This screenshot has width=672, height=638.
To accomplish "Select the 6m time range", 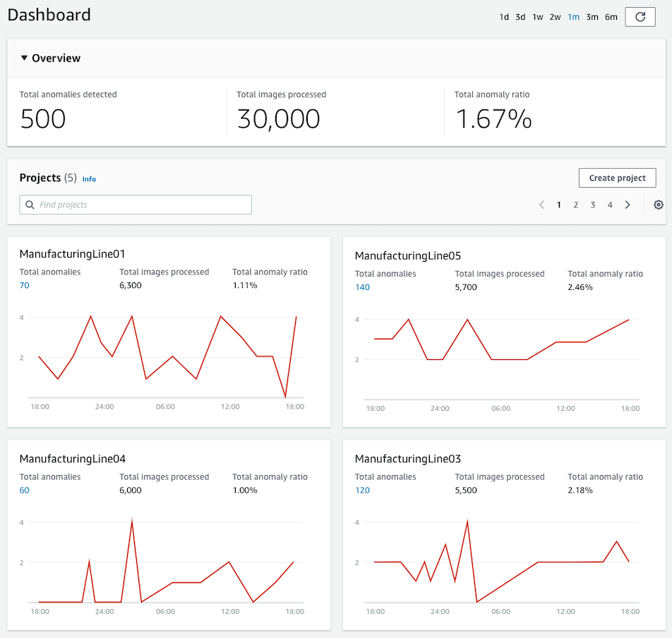I will (x=611, y=17).
